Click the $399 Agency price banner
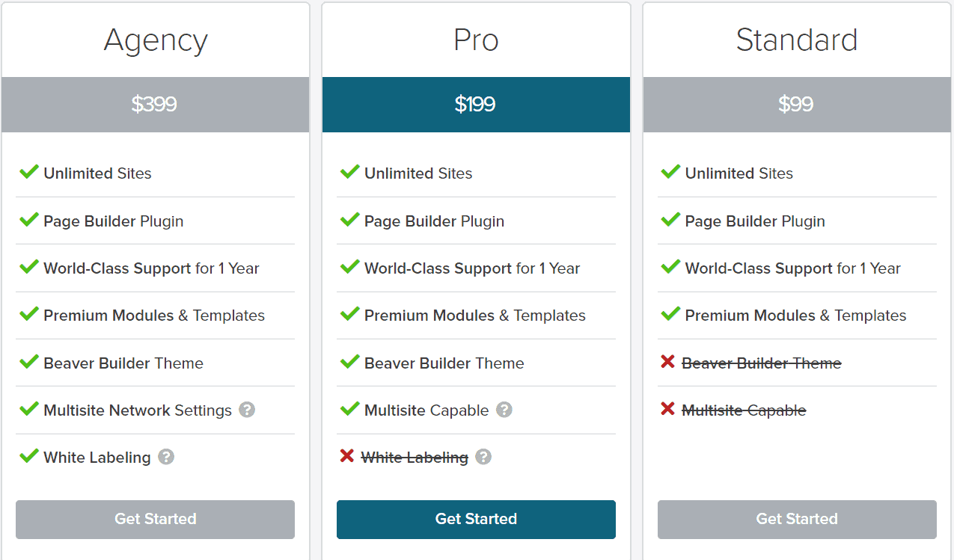The height and width of the screenshot is (560, 954). click(155, 105)
